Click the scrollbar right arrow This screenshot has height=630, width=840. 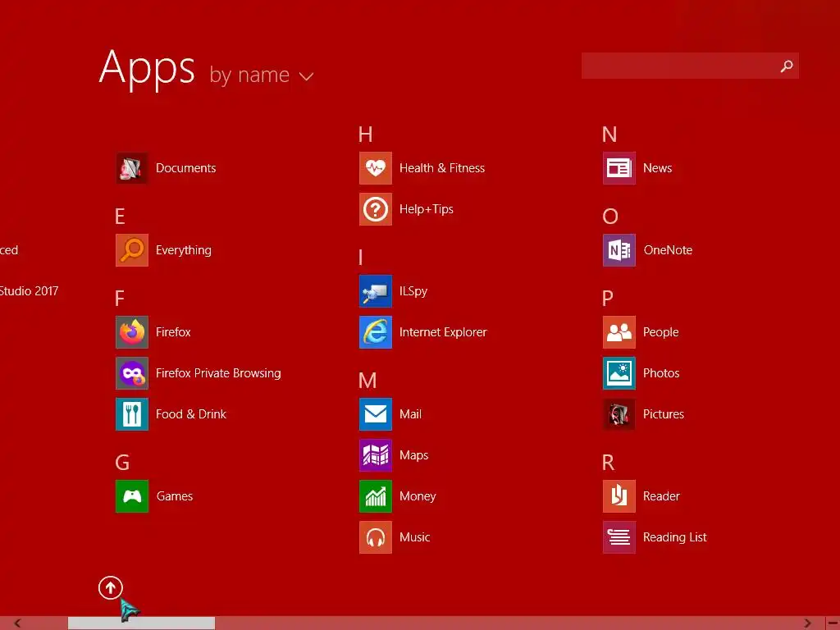(x=807, y=623)
